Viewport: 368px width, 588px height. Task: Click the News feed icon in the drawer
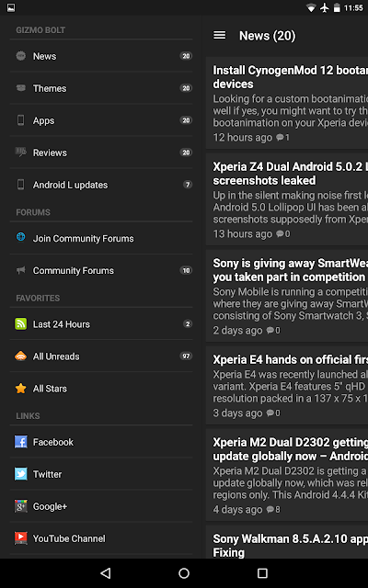(x=20, y=56)
